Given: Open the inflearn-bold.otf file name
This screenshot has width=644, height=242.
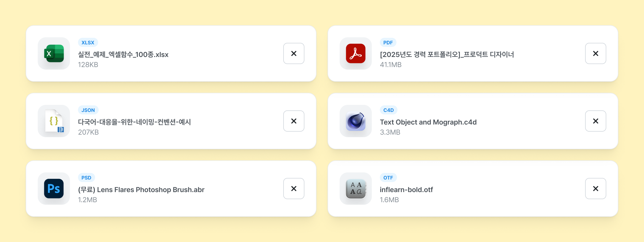Looking at the screenshot, I should (406, 190).
